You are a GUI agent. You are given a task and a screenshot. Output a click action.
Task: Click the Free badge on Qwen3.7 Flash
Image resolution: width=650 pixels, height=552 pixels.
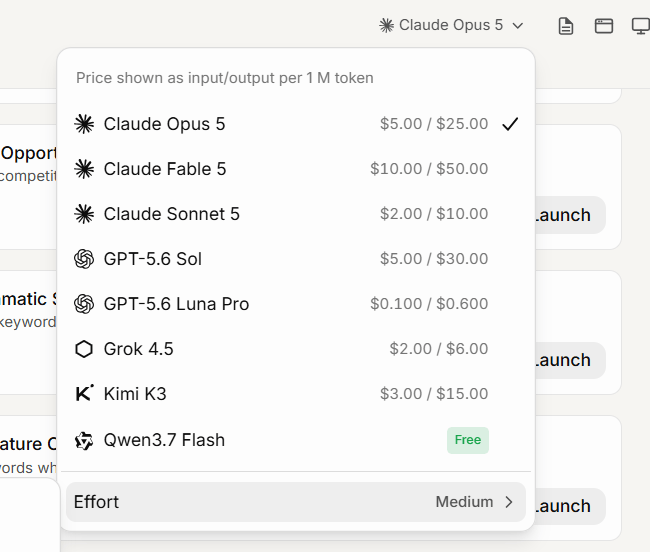(468, 440)
